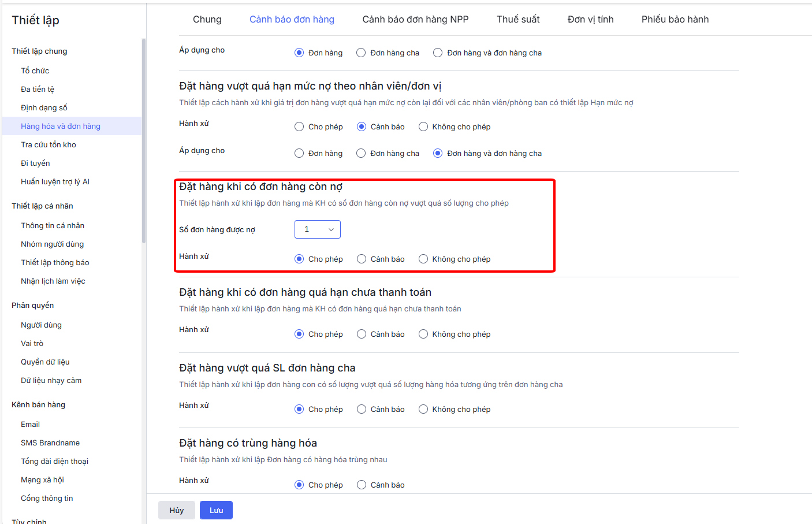Viewport: 812px width, 524px height.
Task: Open the Số đơn hàng được nợ dropdown
Action: coord(317,229)
